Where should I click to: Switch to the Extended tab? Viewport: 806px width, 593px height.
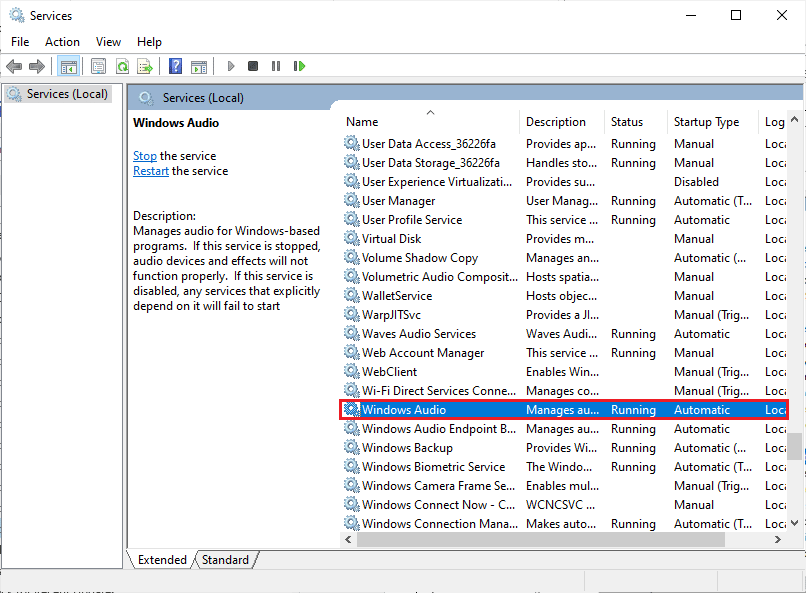point(162,560)
